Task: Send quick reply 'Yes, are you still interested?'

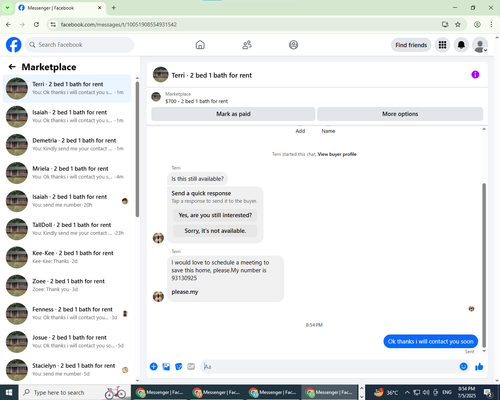Action: click(x=215, y=215)
